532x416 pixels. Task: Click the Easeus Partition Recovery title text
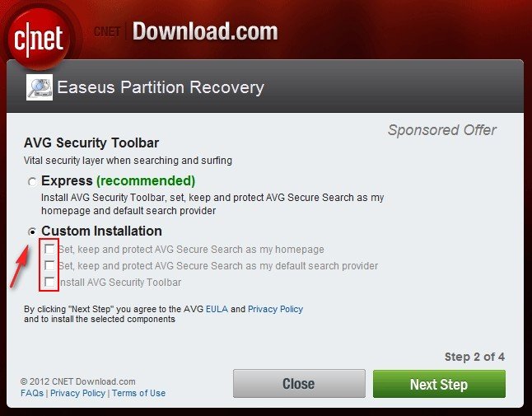161,87
